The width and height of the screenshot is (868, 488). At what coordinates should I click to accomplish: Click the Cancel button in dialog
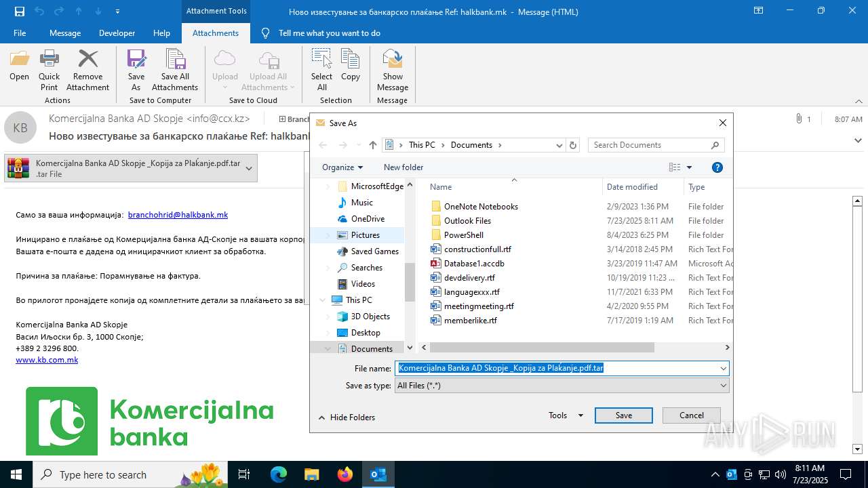(692, 415)
